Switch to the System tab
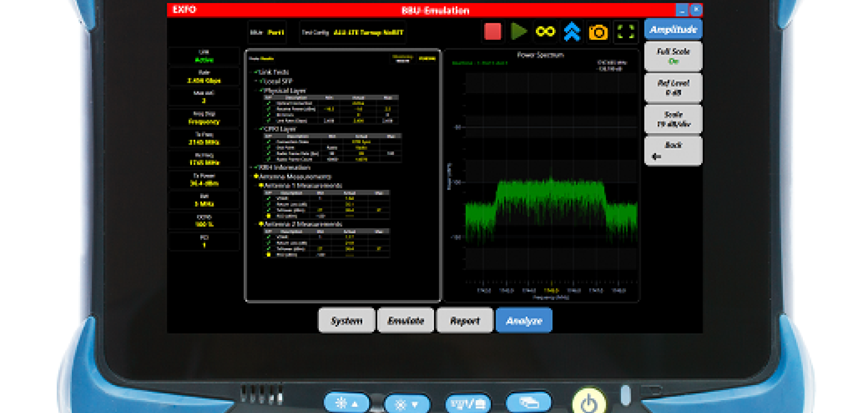Screen dimensions: 868x413 point(346,321)
